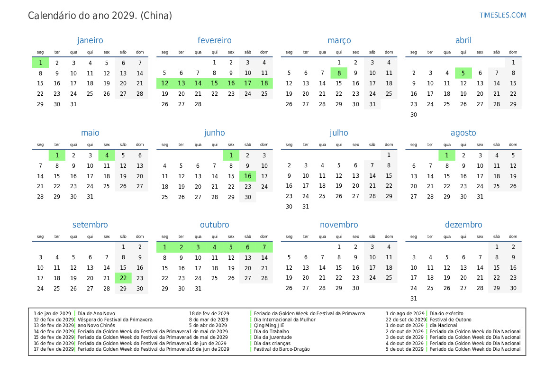The image size is (554, 392).
Task: Click highlighted day 13 in fevereiro
Action: tap(181, 83)
